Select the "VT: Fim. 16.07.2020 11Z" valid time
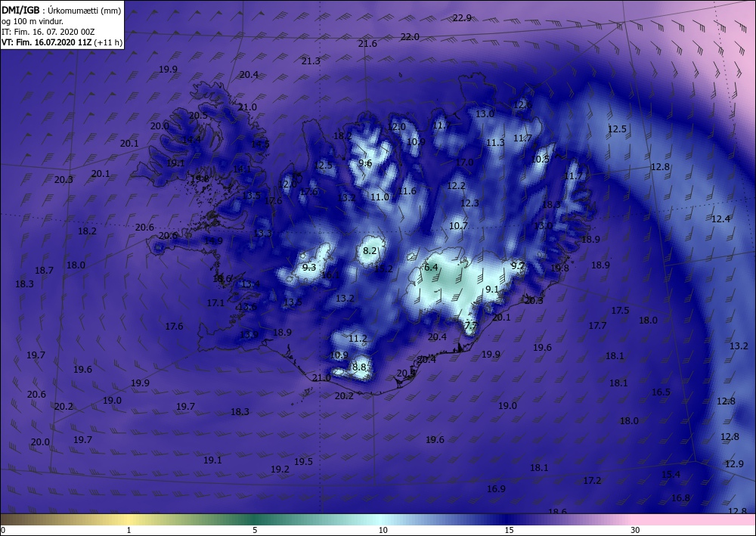Screen dimensions: 756x536 coord(47,42)
